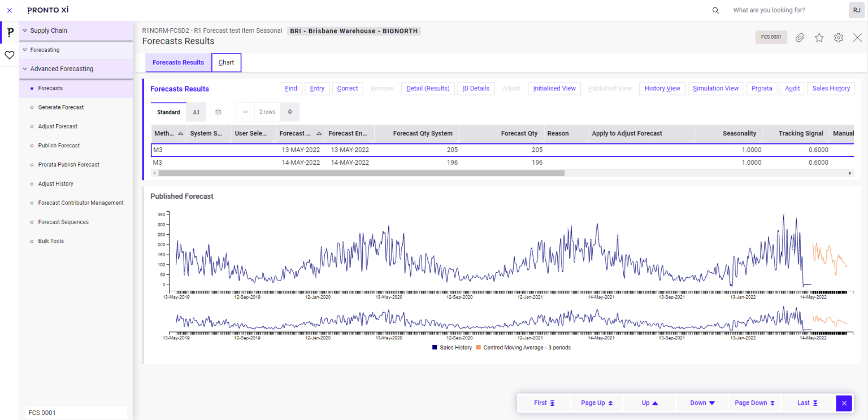Click the Simulation View button
The image size is (868, 420).
(715, 89)
